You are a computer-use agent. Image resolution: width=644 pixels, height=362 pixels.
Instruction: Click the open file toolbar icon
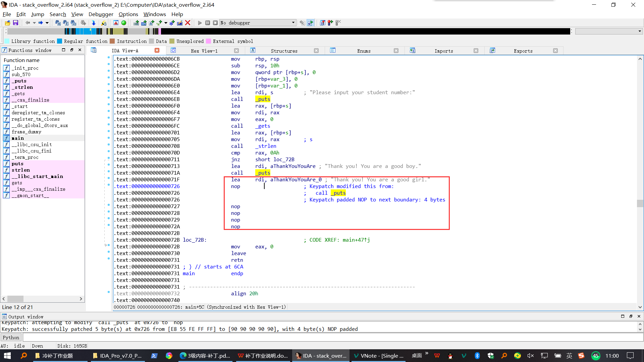(7, 23)
